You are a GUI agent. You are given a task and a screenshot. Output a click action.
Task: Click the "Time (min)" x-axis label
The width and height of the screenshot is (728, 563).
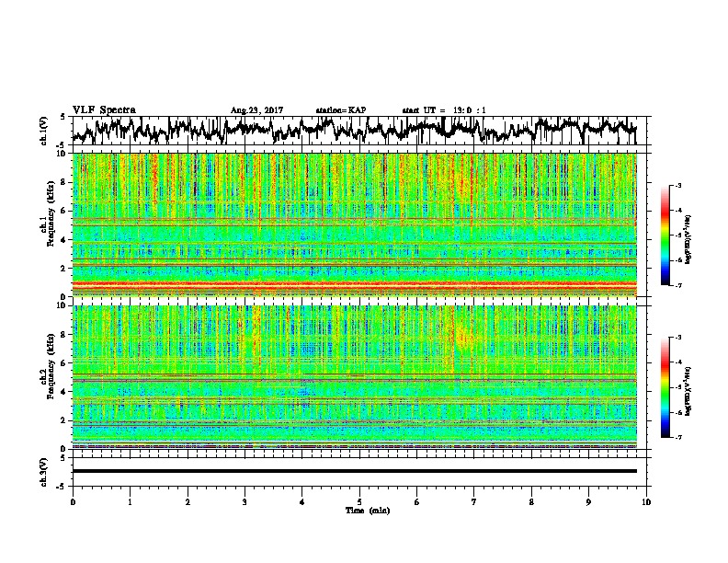[368, 511]
